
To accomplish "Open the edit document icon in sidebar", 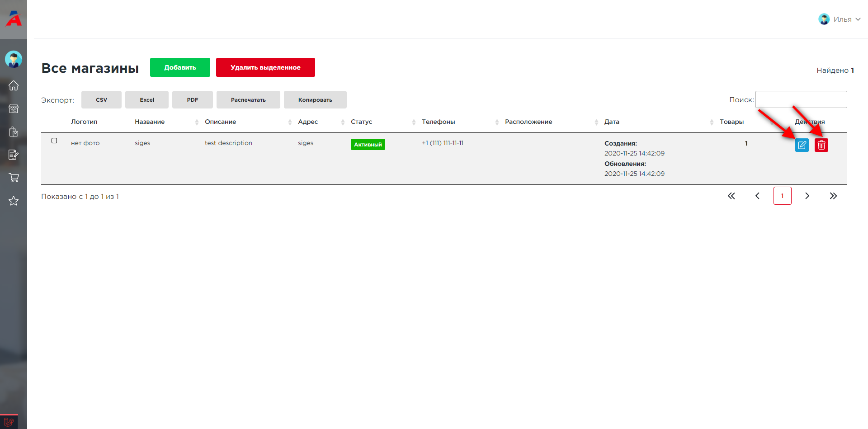I will (14, 155).
